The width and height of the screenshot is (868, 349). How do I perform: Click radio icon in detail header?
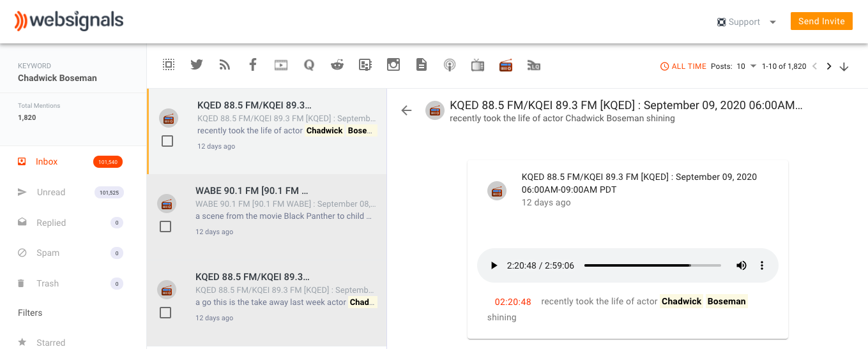(435, 110)
